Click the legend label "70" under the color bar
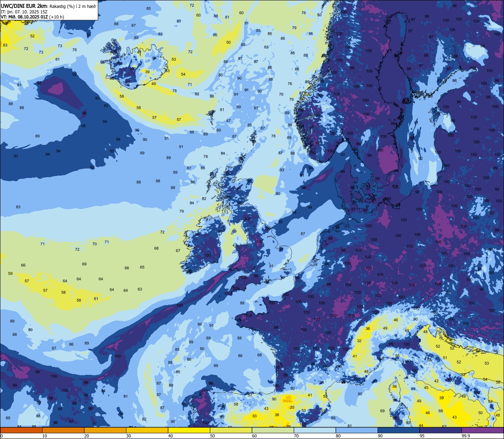Viewport: 504px width, 439px height. tap(296, 436)
